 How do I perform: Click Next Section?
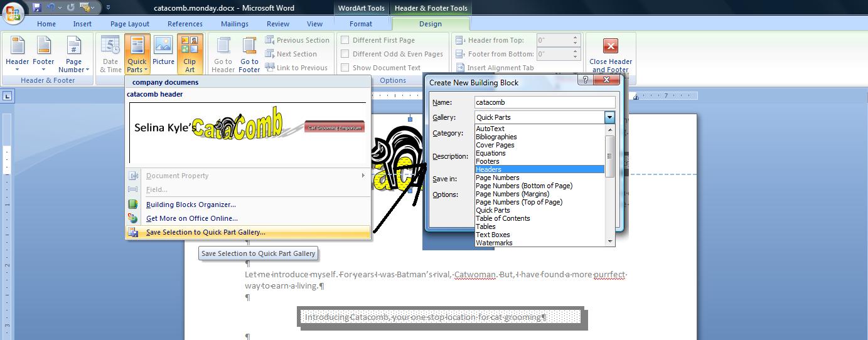(x=291, y=54)
